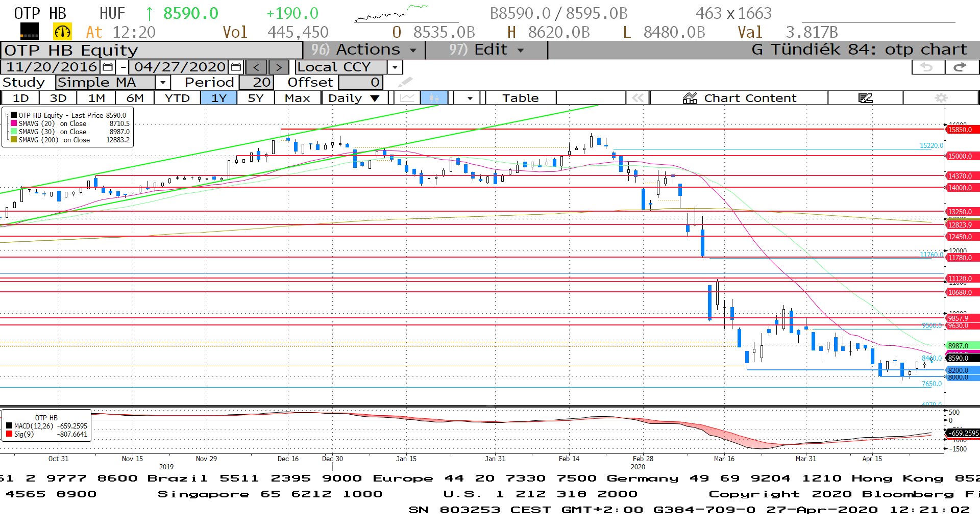Open the end date calendar picker

click(236, 67)
